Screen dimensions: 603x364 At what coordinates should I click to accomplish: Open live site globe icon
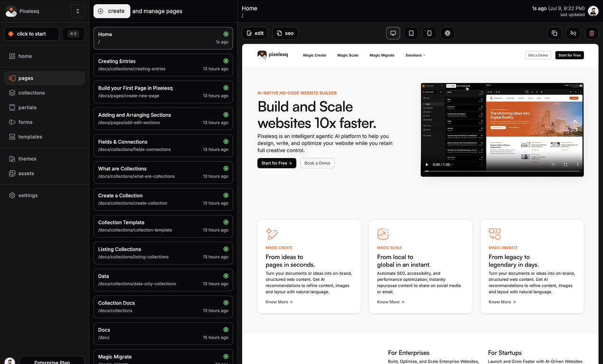(447, 33)
